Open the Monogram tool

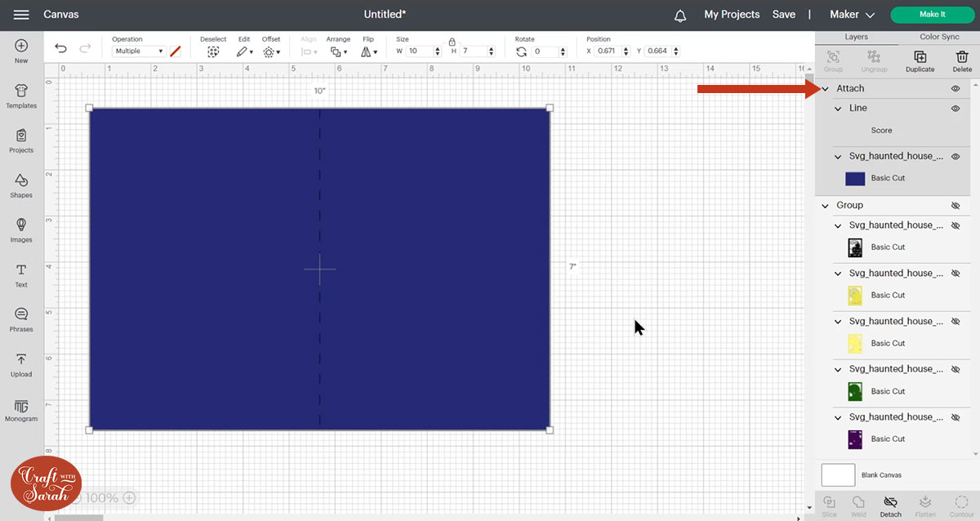tap(21, 409)
